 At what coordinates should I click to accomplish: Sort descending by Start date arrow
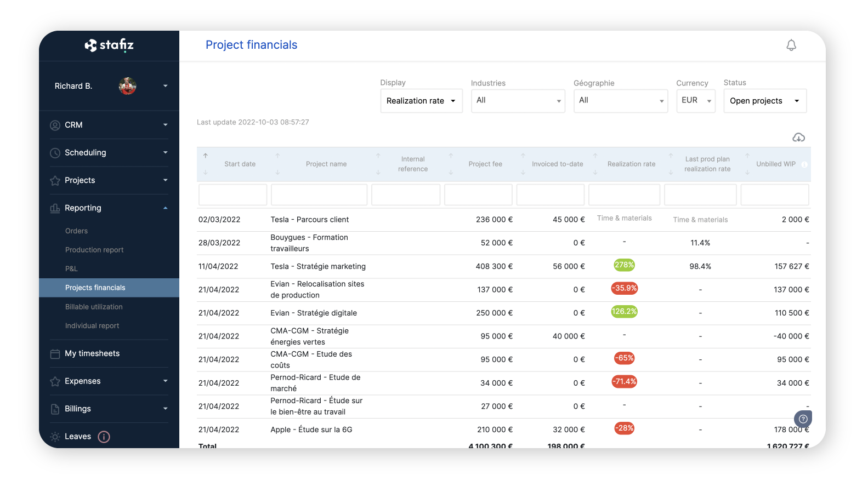[x=206, y=173]
